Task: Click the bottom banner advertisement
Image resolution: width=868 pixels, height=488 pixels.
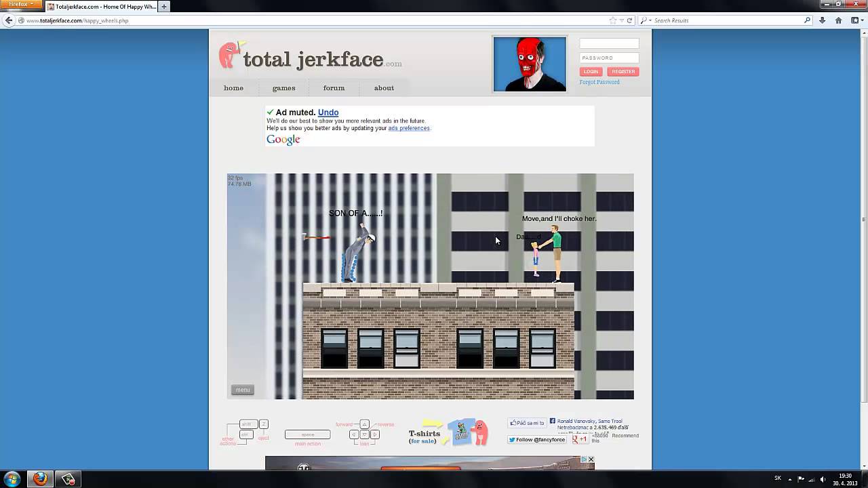Action: click(x=430, y=464)
